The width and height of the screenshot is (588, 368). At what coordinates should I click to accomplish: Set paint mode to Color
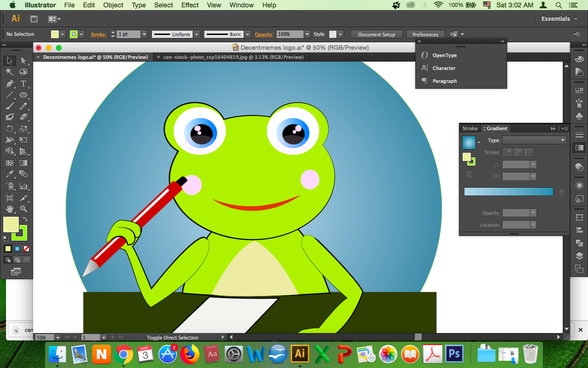[x=8, y=249]
